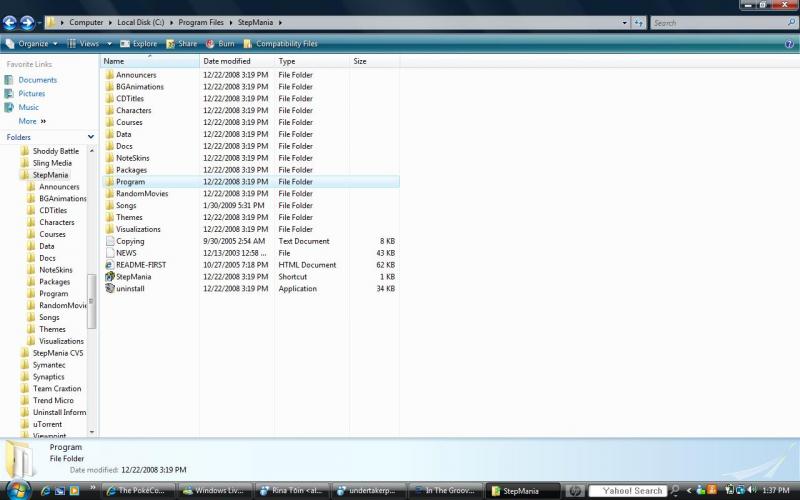This screenshot has height=500, width=800.
Task: Click inside the Search box
Action: tap(718, 23)
